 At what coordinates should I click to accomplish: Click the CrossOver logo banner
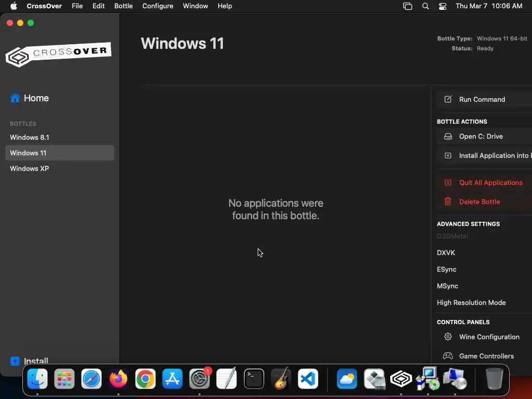point(58,54)
